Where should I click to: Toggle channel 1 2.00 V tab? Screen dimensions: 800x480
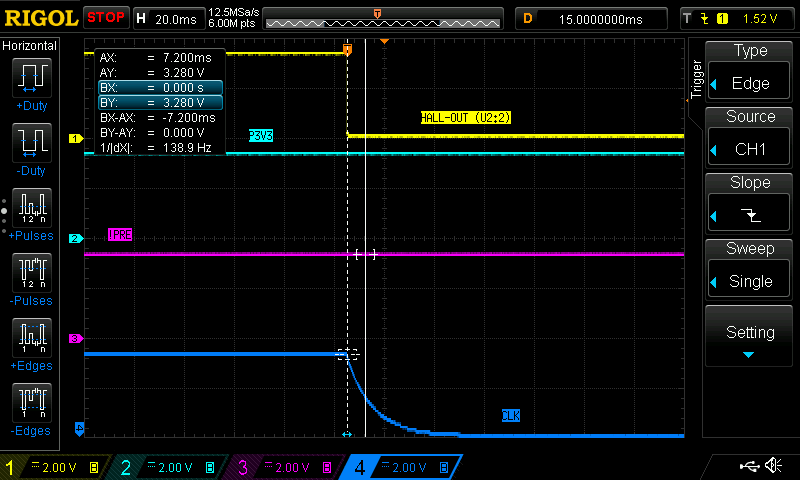(x=56, y=467)
